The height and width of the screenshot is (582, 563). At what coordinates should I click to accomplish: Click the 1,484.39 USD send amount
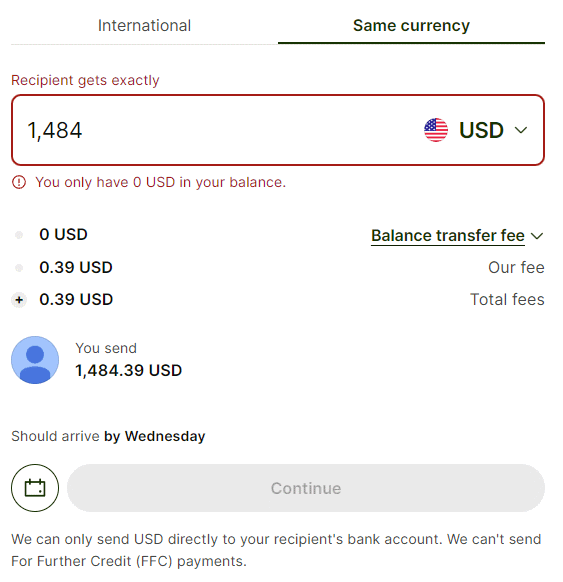[128, 370]
